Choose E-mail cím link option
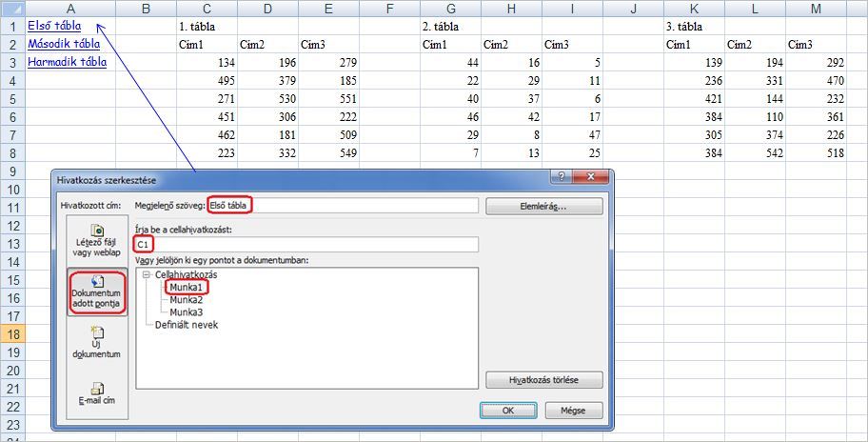Viewport: 868px width, 442px height. (x=97, y=393)
